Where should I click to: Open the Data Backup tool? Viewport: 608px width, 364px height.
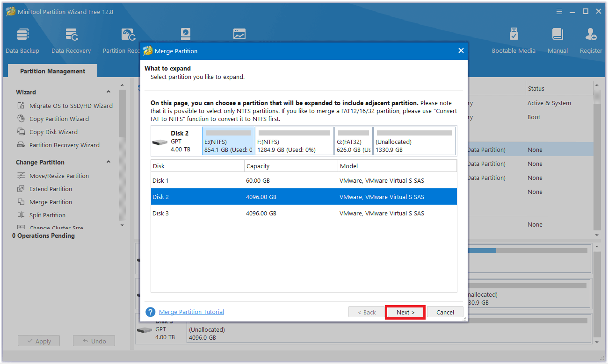pyautogui.click(x=22, y=41)
